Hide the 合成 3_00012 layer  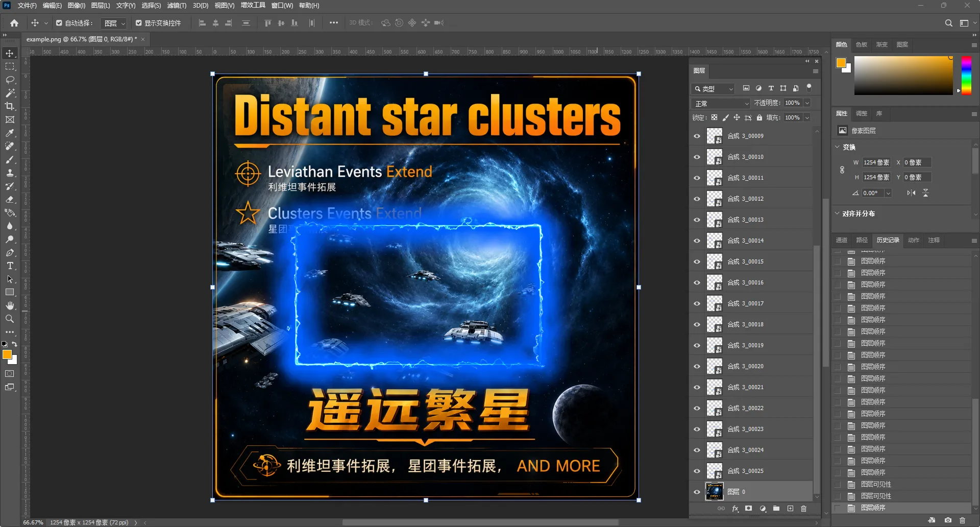pyautogui.click(x=697, y=199)
